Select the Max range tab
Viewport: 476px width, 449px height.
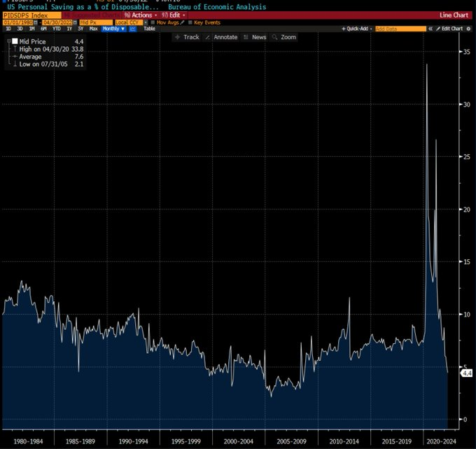pyautogui.click(x=94, y=29)
